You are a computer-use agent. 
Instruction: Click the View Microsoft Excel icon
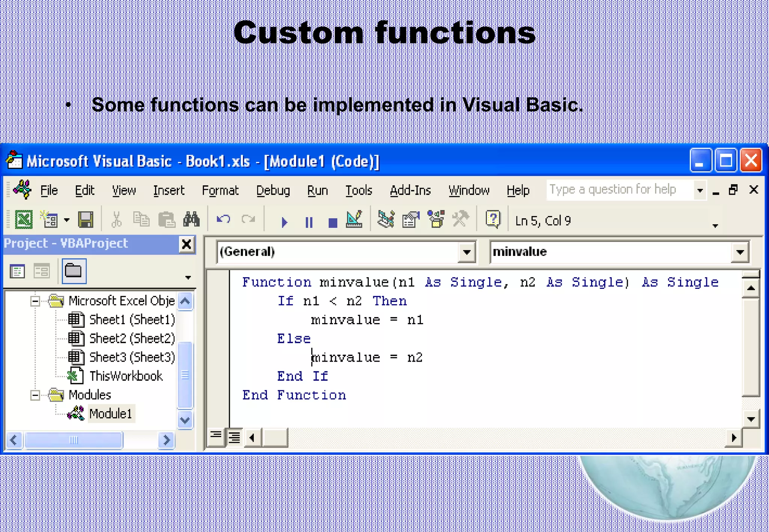[24, 219]
